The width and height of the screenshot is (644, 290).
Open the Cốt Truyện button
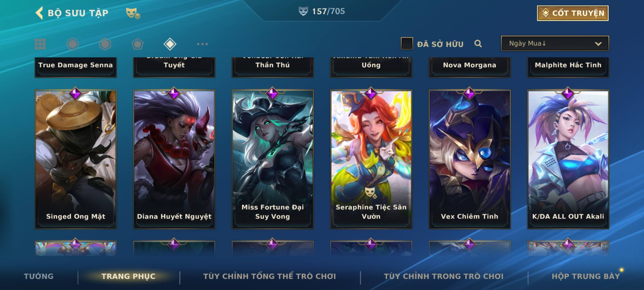click(573, 13)
